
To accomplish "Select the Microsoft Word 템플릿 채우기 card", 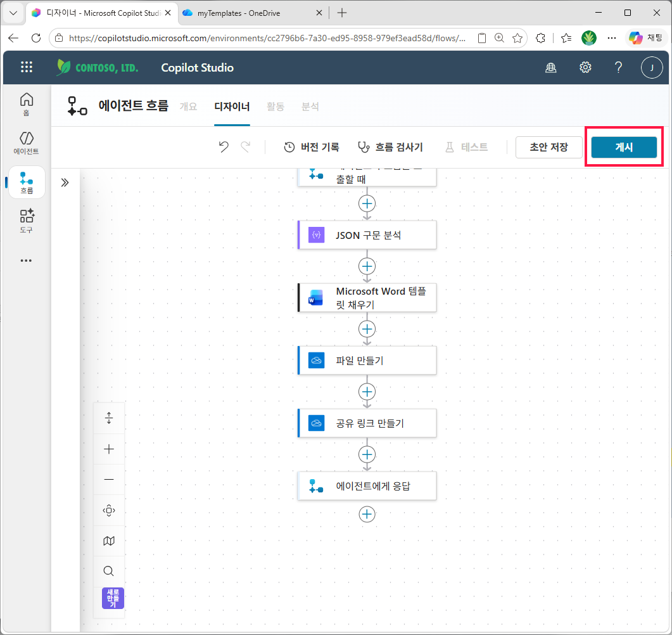I will point(367,298).
